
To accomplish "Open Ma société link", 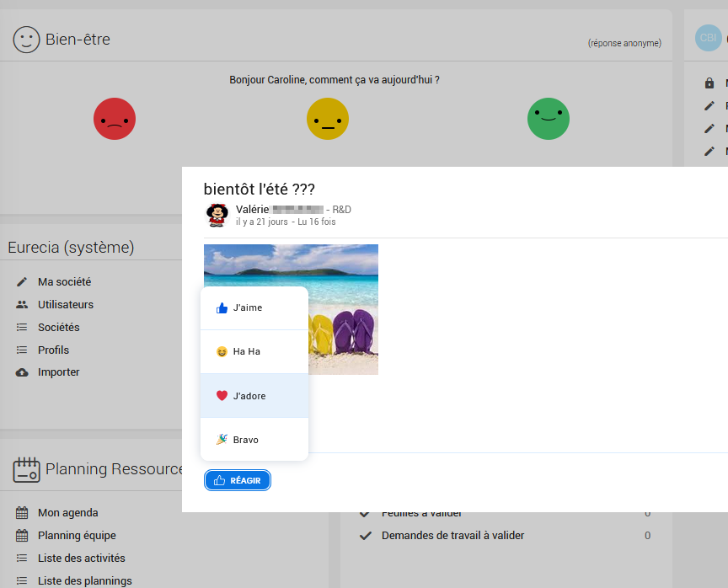I will click(x=65, y=281).
